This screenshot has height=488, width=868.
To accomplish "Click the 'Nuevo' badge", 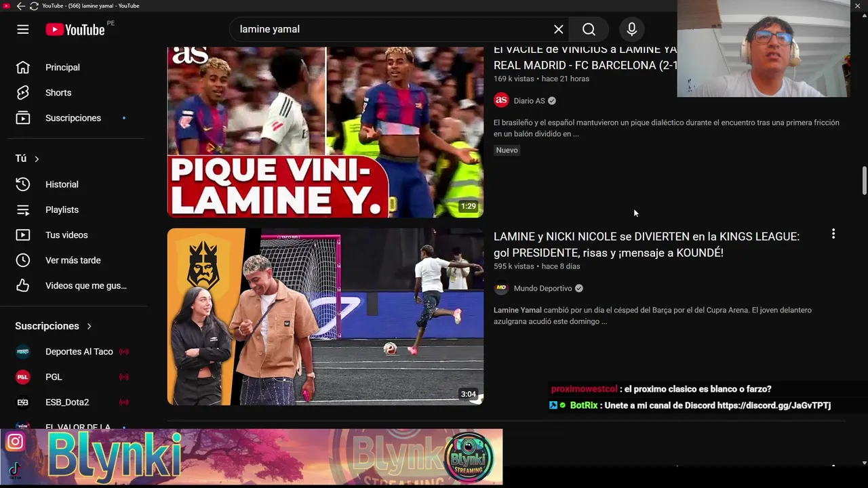I will click(x=507, y=150).
